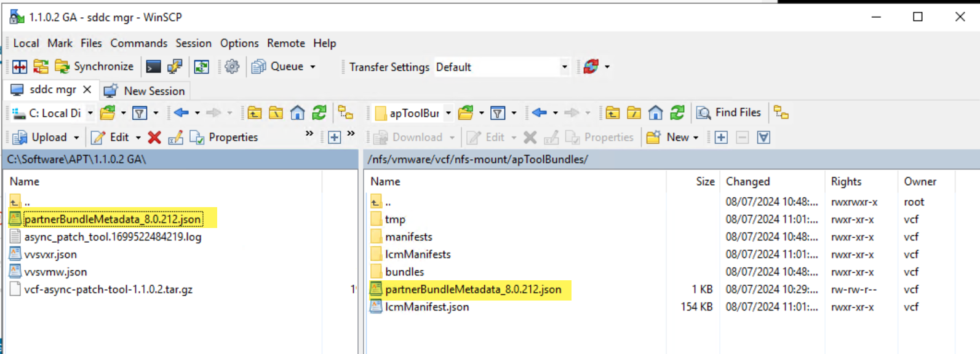
Task: Click remote panel selection filter icon
Action: tap(763, 137)
